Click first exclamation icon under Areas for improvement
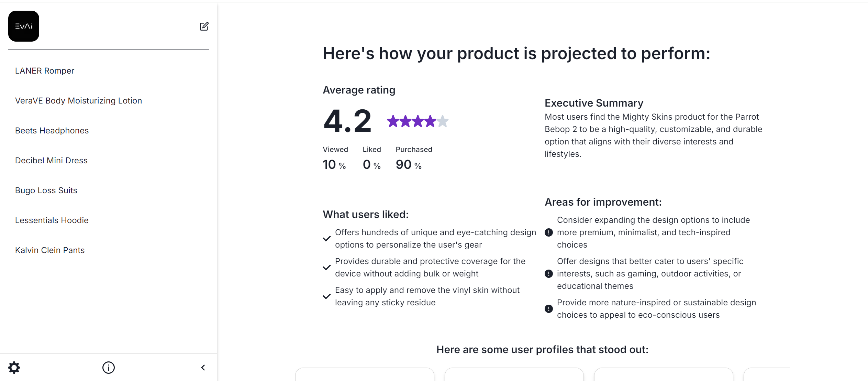868x381 pixels. tap(549, 232)
